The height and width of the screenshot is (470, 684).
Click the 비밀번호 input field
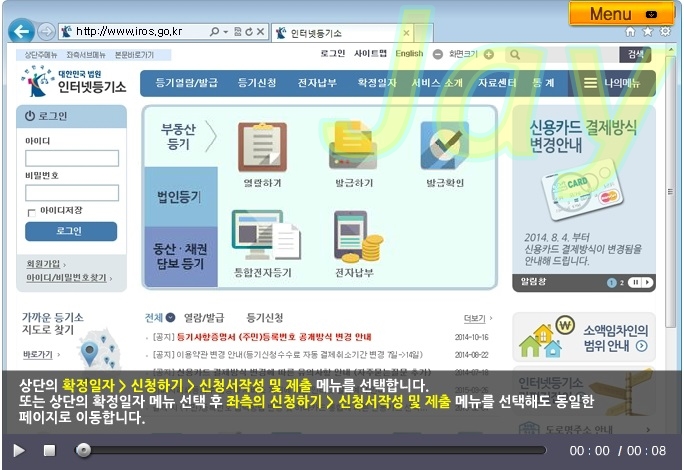click(x=72, y=192)
